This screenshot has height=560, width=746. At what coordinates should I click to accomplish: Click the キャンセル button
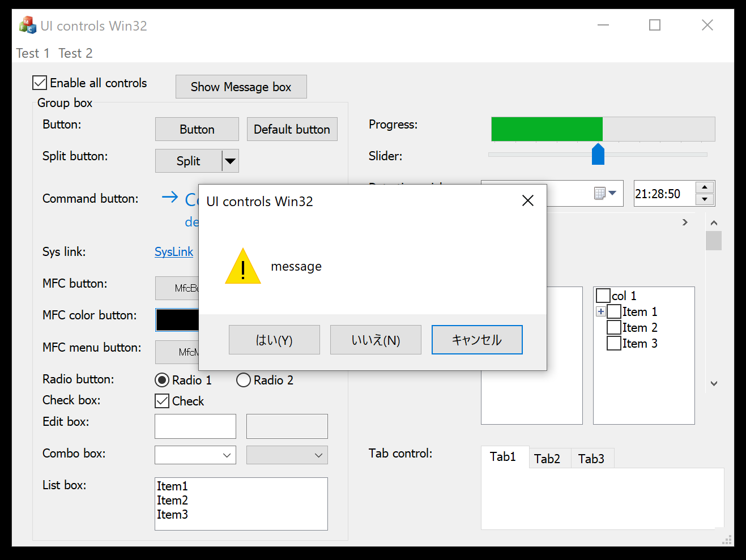coord(477,340)
